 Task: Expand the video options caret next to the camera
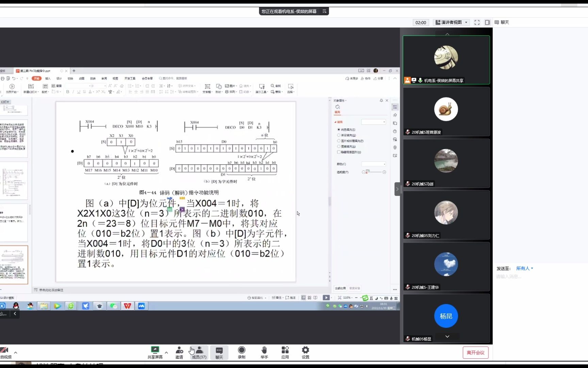(15, 352)
